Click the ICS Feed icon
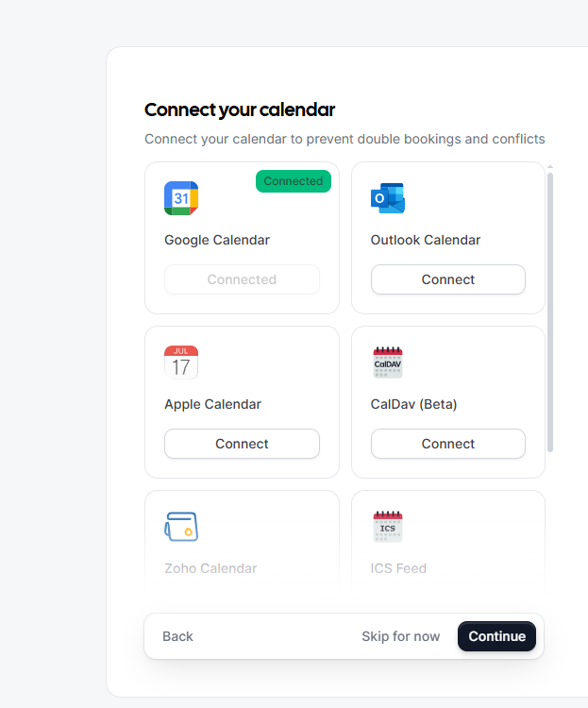 pos(388,527)
